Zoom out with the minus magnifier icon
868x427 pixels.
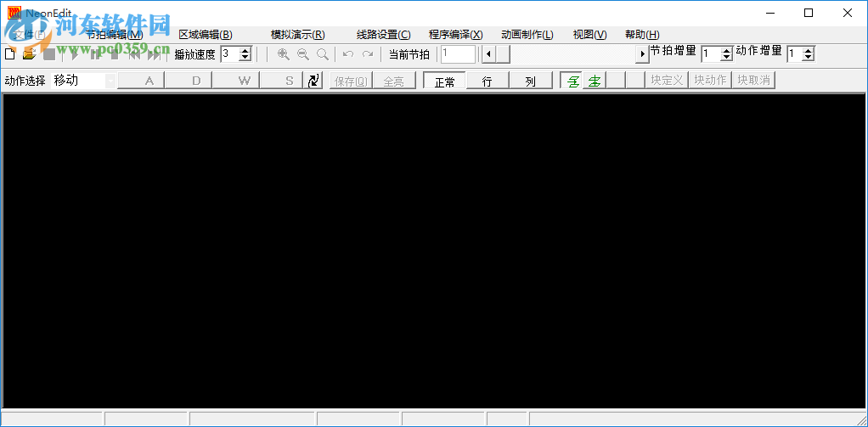pyautogui.click(x=303, y=54)
